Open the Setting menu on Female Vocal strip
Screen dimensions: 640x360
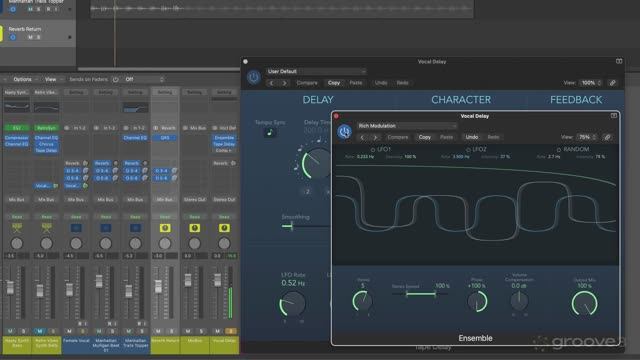point(76,92)
